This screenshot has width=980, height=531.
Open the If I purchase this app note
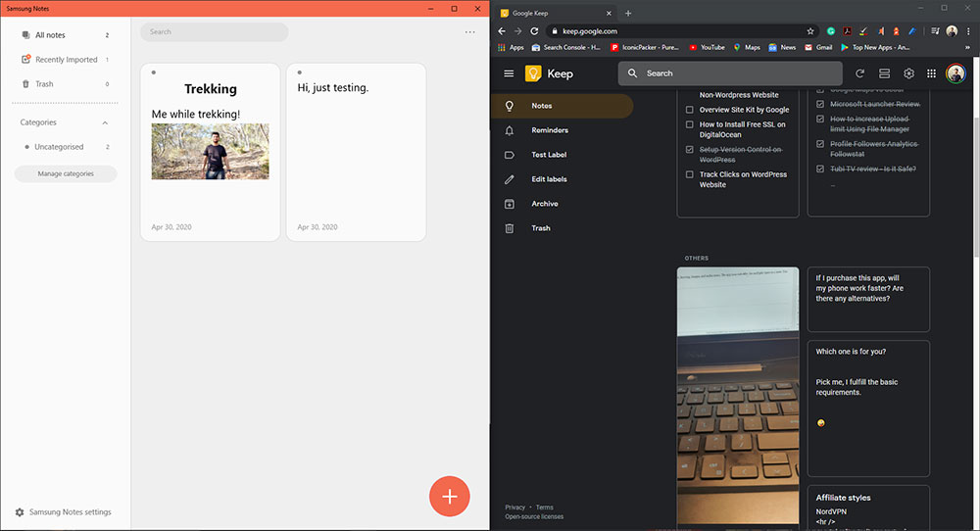pyautogui.click(x=868, y=299)
